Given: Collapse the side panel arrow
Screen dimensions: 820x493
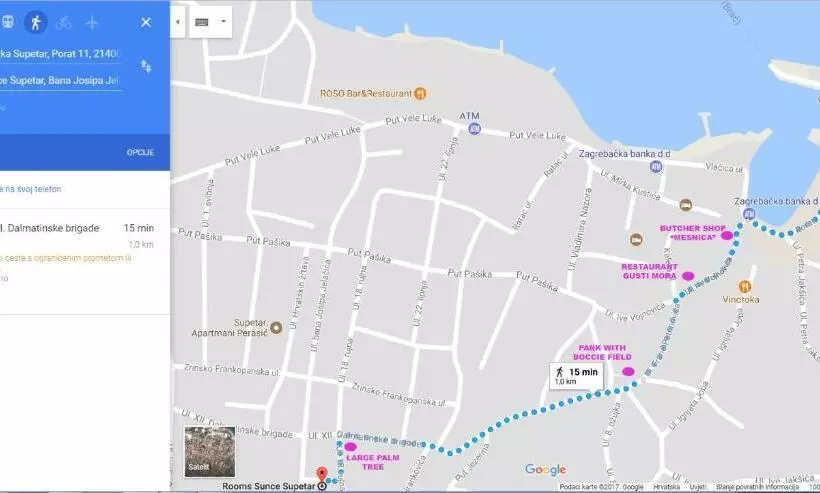Looking at the screenshot, I should pos(178,21).
